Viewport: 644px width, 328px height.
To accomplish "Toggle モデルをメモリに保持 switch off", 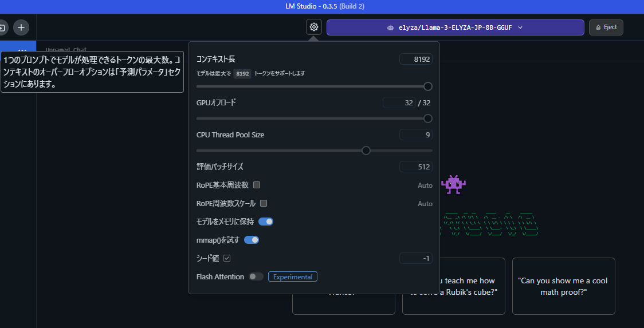I will 266,222.
